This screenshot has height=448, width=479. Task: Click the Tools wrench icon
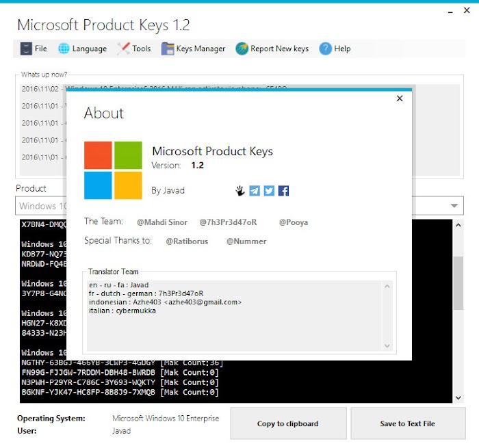click(123, 49)
